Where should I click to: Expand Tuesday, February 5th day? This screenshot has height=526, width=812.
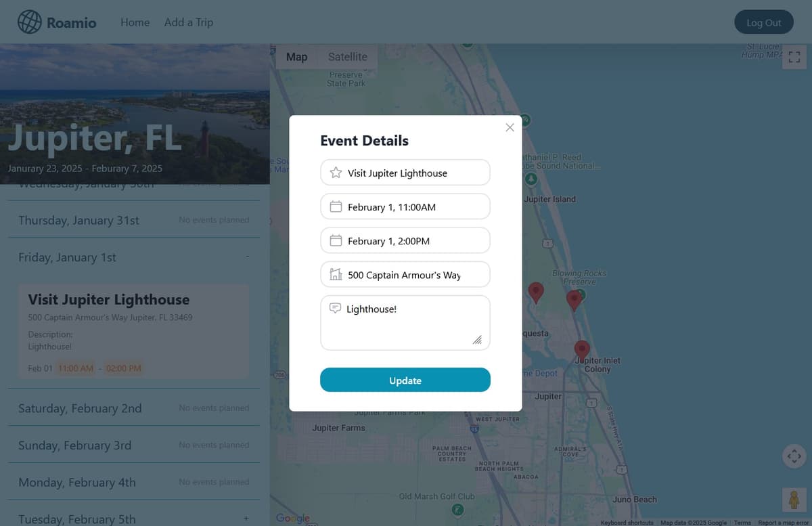point(246,519)
